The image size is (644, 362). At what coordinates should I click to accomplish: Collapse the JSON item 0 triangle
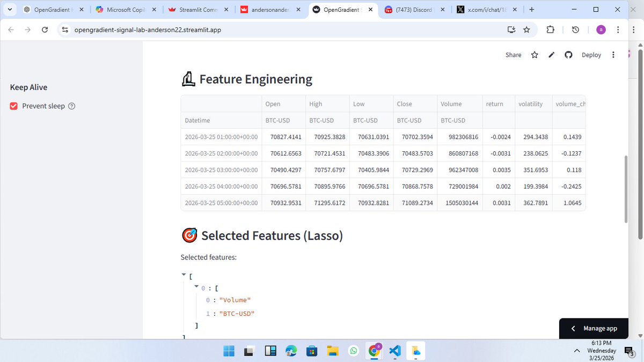(196, 287)
